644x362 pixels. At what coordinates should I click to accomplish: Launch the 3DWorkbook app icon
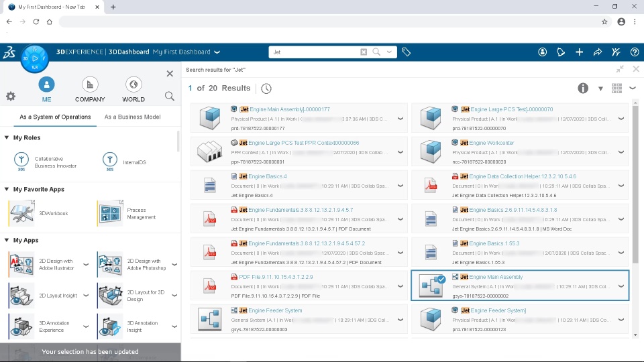tap(21, 213)
